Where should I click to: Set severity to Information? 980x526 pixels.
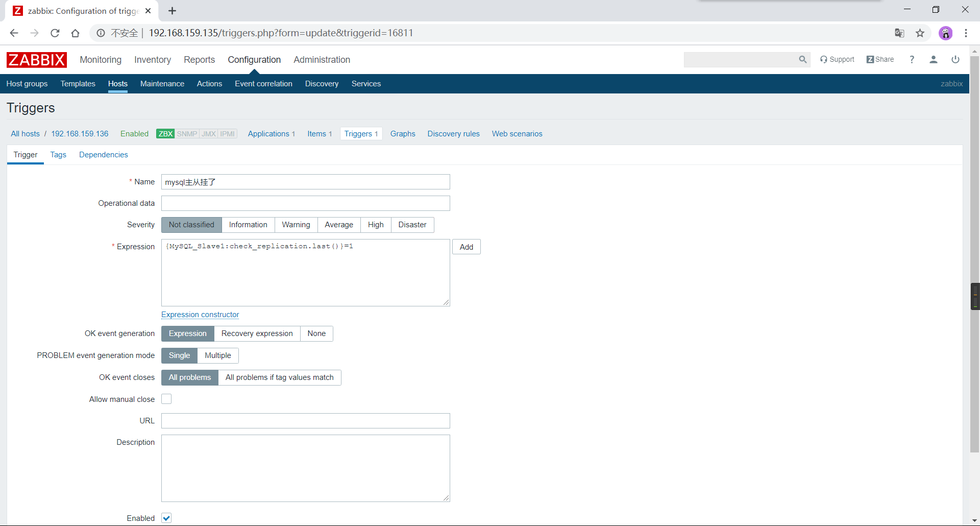248,225
